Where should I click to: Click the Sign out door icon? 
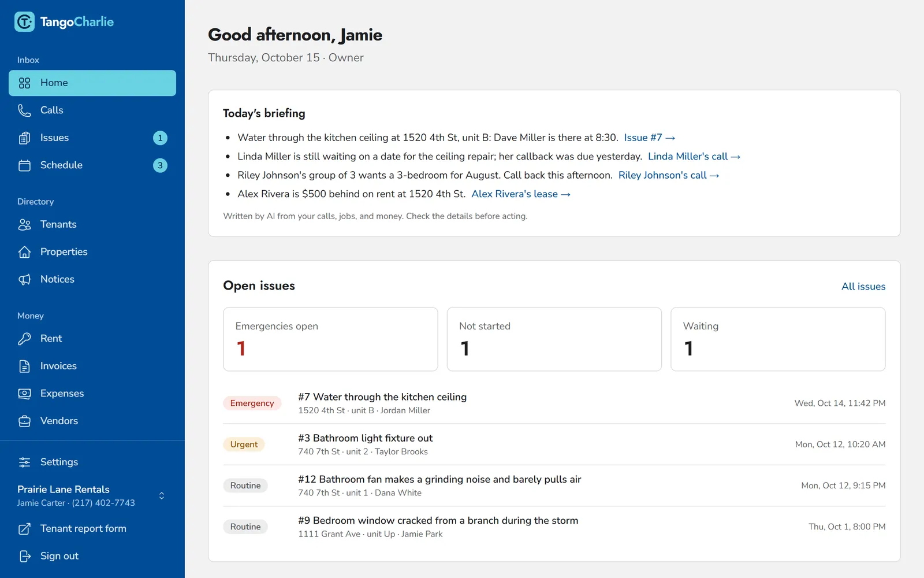(24, 556)
